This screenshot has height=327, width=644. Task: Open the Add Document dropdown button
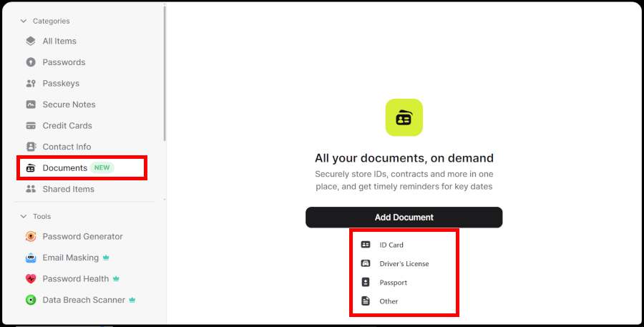tap(404, 218)
